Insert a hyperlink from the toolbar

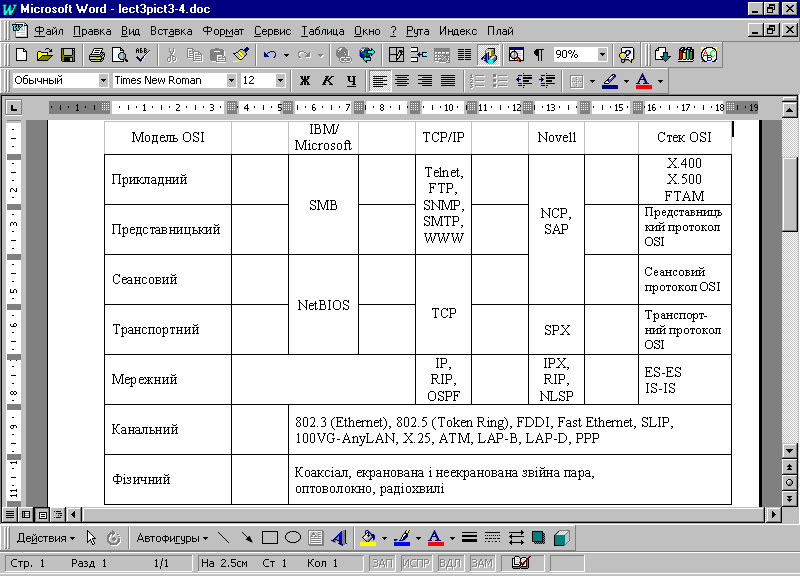click(x=343, y=55)
